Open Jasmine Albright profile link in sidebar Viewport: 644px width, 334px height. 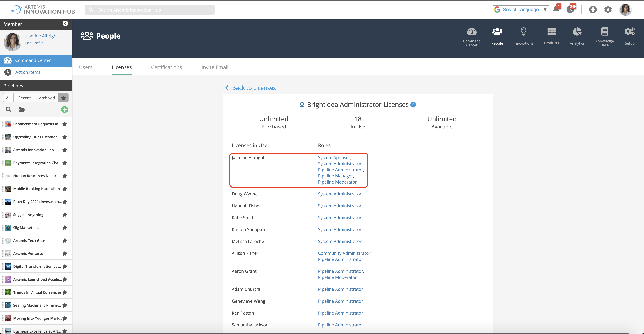41,36
